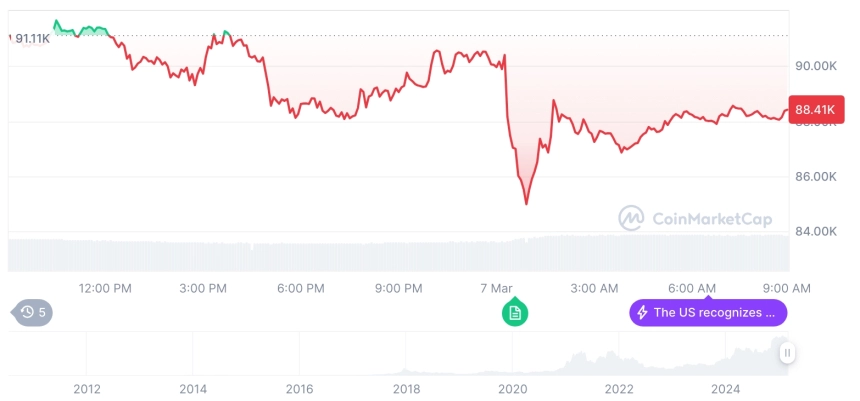This screenshot has width=860, height=401.
Task: Open the history badge showing 5
Action: tap(32, 313)
